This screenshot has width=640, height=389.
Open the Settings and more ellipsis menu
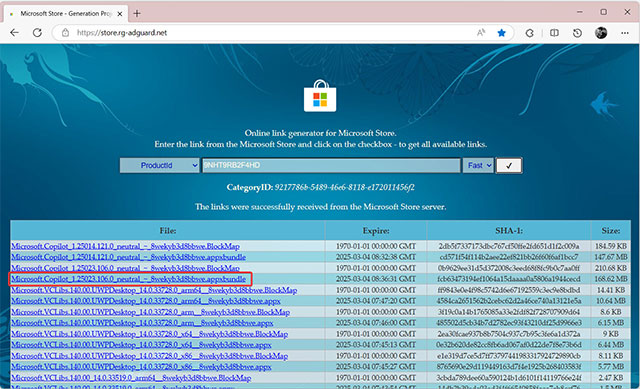click(625, 33)
